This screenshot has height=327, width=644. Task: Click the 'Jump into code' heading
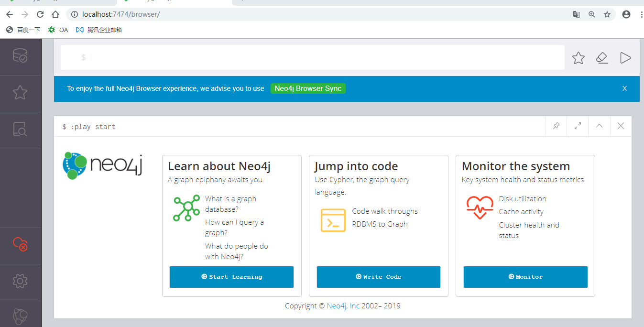[x=356, y=166]
